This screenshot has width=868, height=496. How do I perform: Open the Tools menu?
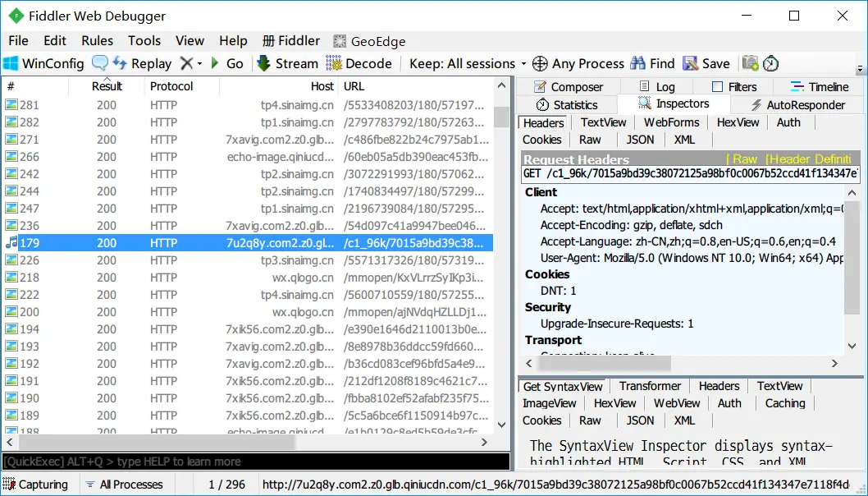[x=144, y=41]
